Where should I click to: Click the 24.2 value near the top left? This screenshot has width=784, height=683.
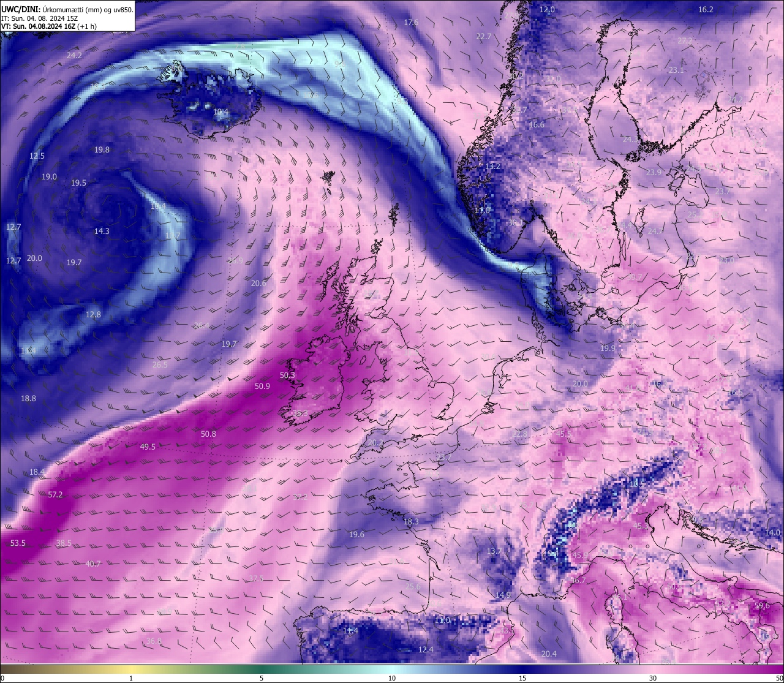[x=74, y=55]
